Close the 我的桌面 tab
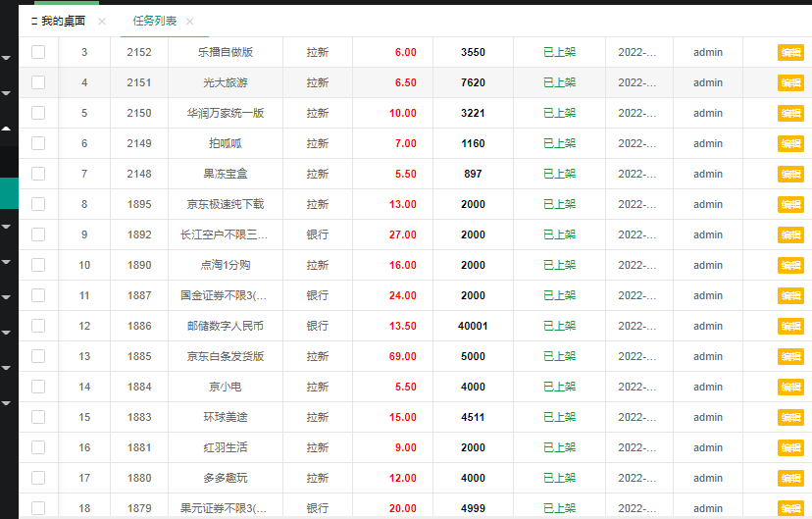 (x=102, y=22)
